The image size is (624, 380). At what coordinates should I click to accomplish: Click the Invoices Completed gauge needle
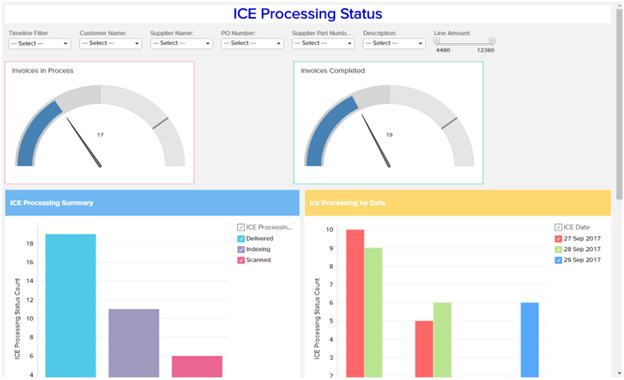[x=376, y=141]
